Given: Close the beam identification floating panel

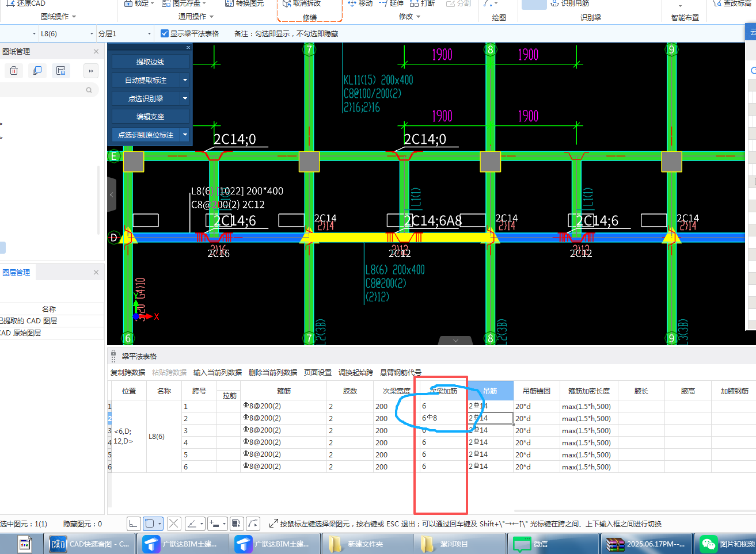Looking at the screenshot, I should pos(188,47).
